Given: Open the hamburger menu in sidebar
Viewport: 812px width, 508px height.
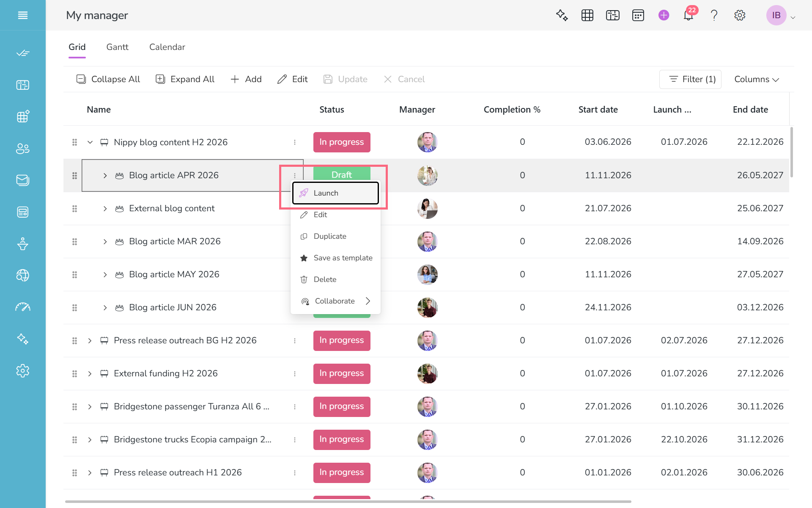Looking at the screenshot, I should [23, 15].
